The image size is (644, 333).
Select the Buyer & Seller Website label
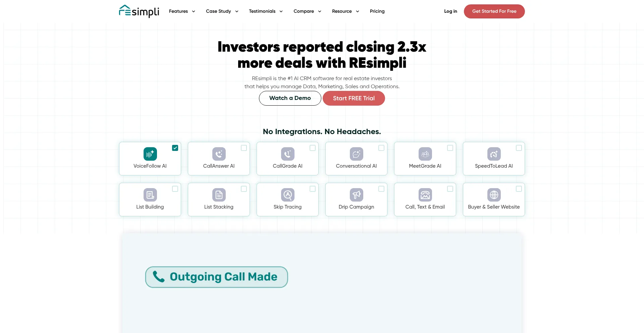[x=494, y=207]
